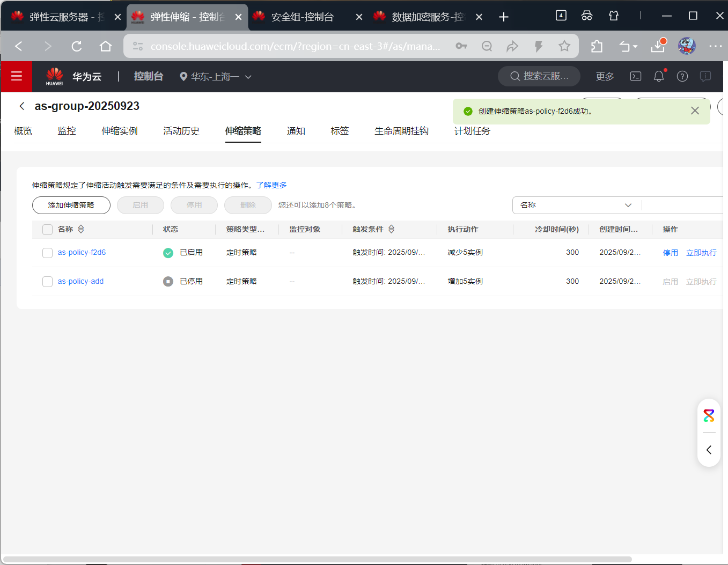
Task: Tick the select-all checkbox in table header
Action: coord(47,230)
